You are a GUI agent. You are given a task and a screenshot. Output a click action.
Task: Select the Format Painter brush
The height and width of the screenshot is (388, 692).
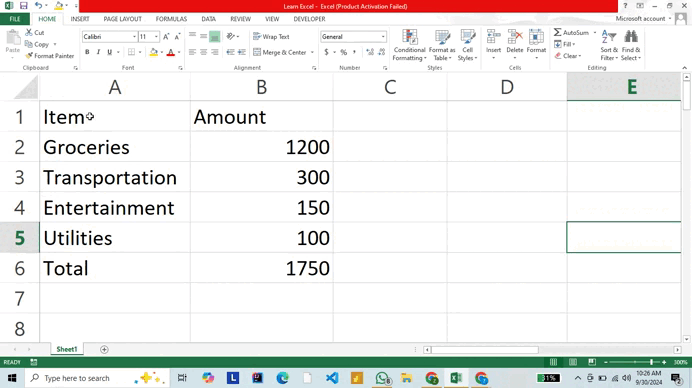click(x=29, y=56)
